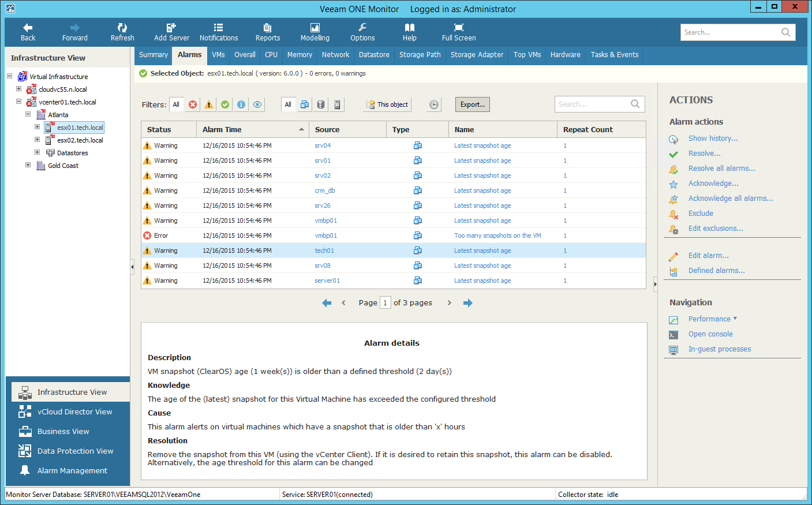The width and height of the screenshot is (812, 505).
Task: Toggle the errors status filter
Action: point(193,104)
